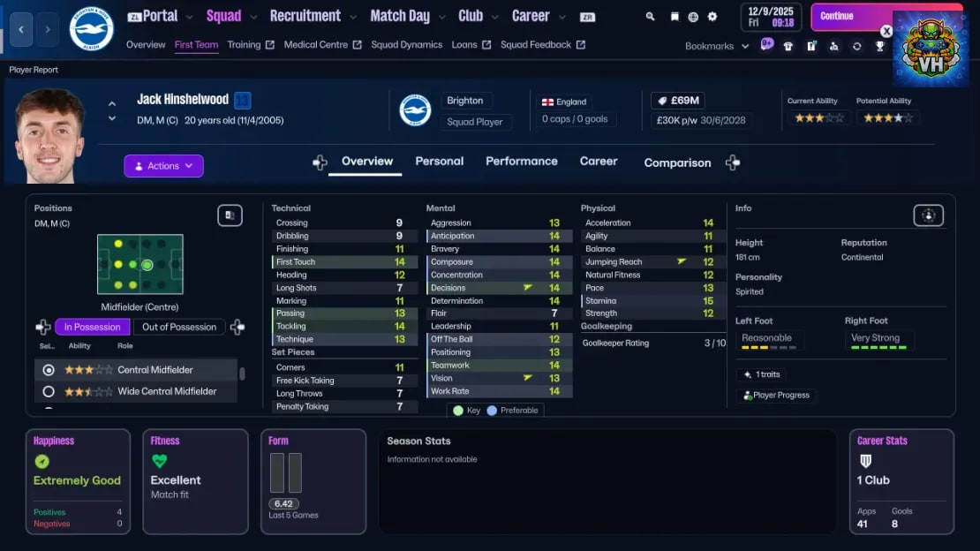Click the Right Foot Very Strong rating bar

878,347
